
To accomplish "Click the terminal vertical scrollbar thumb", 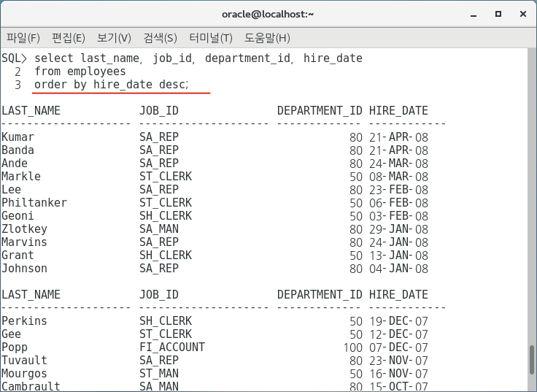I will (531, 360).
